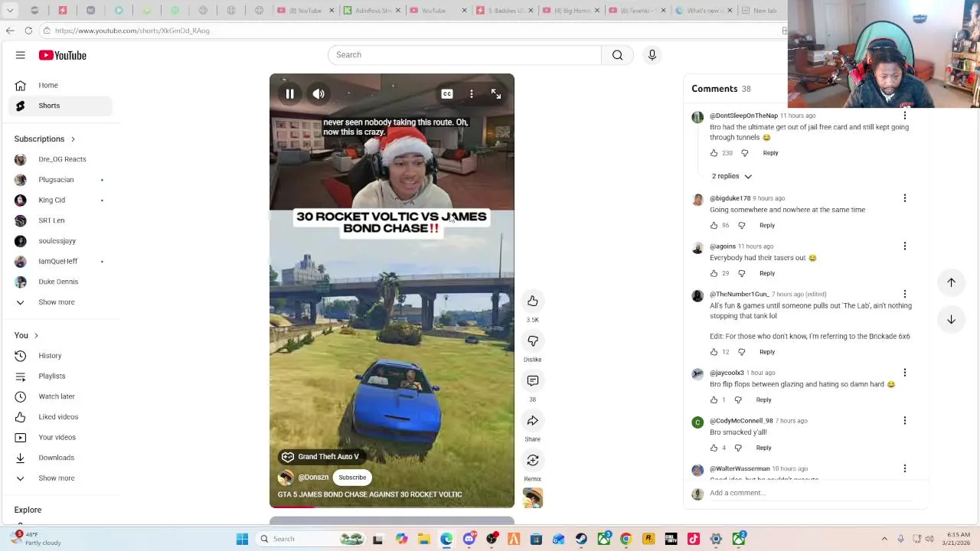
Task: Show more subscriptions
Action: (x=60, y=302)
